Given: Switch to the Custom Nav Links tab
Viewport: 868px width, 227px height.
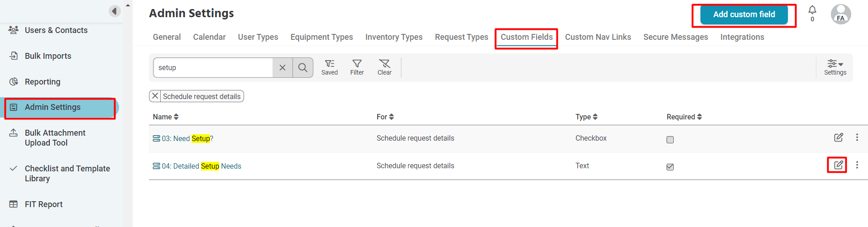Looking at the screenshot, I should click(598, 37).
